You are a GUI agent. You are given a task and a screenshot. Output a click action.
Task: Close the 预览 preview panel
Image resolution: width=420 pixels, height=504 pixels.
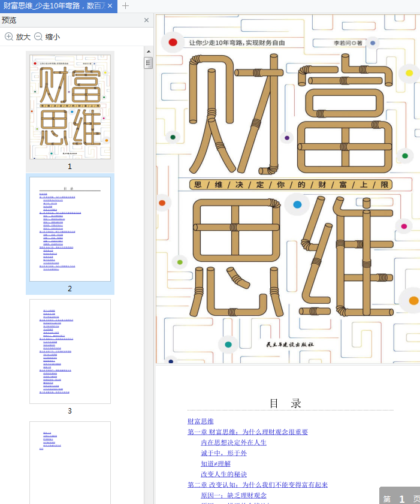coord(147,20)
